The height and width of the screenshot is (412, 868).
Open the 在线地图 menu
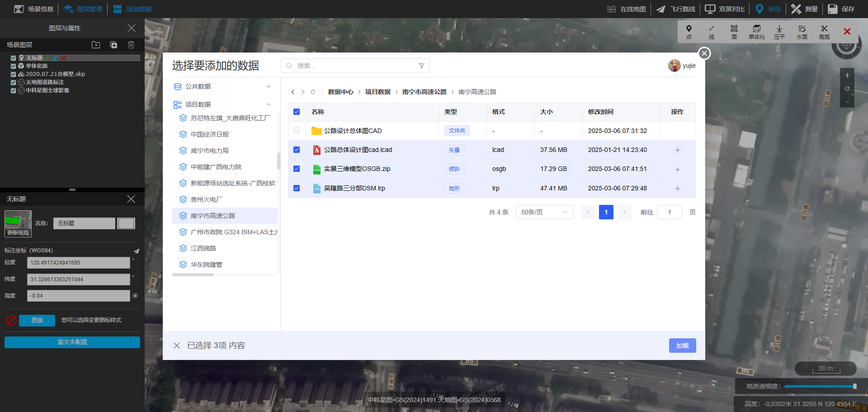[627, 9]
